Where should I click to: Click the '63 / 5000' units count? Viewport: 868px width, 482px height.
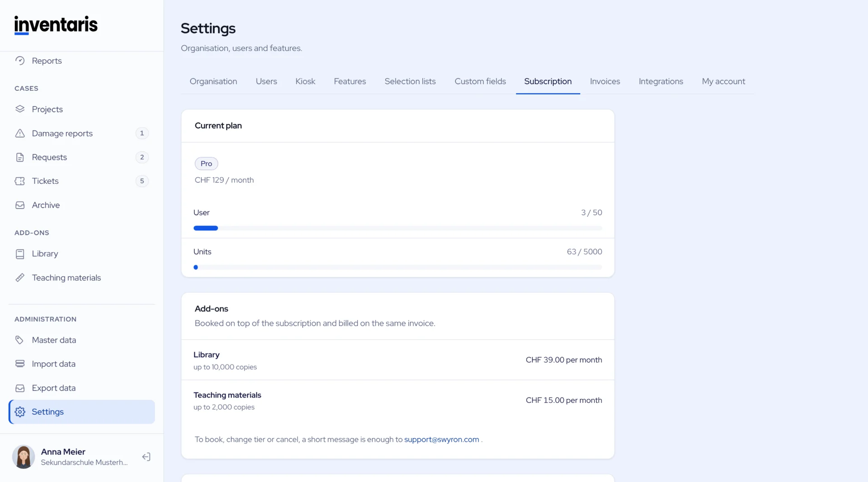pos(585,252)
